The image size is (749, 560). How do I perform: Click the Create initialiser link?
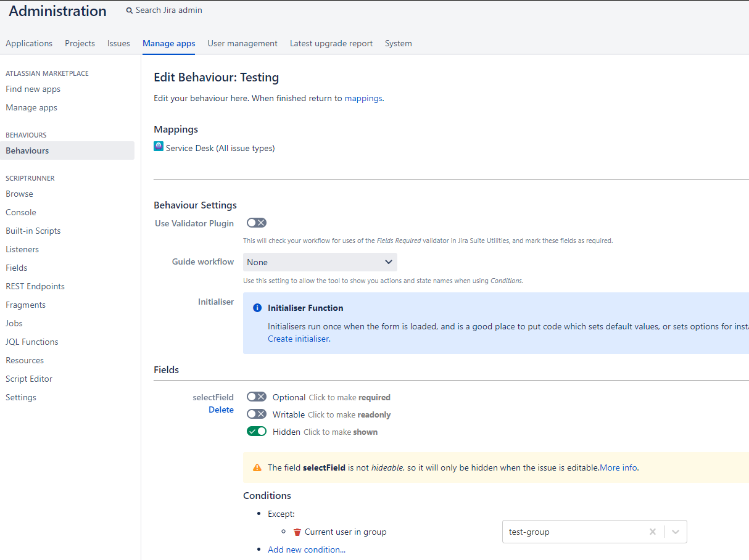(x=298, y=339)
